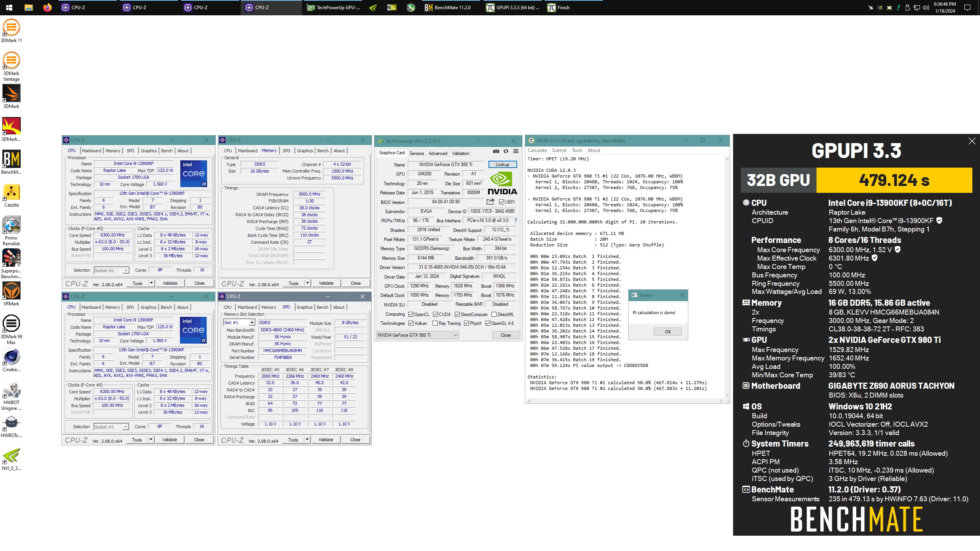Select the BenchMate BM desktop icon
The image size is (980, 551).
tap(11, 162)
